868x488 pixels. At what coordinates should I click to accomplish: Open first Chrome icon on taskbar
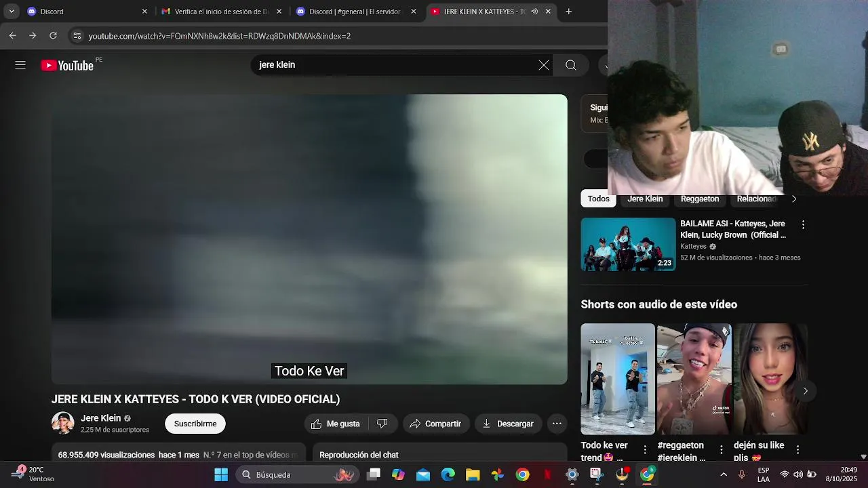522,474
